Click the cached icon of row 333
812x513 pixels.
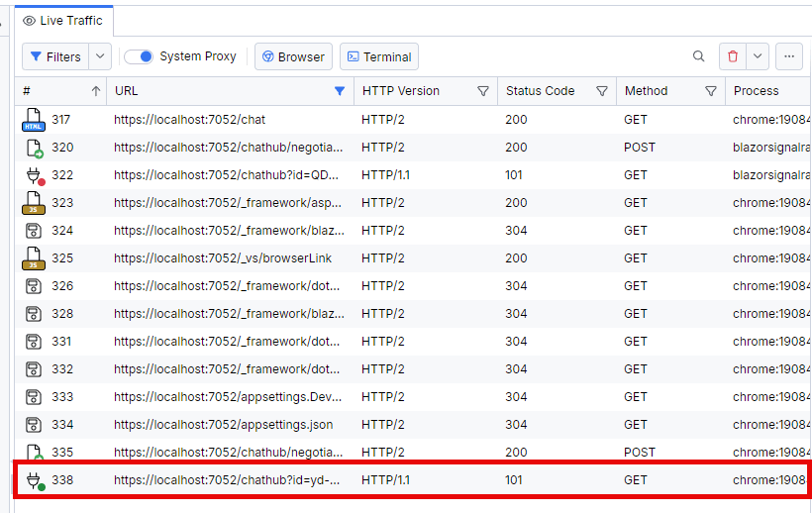point(33,397)
